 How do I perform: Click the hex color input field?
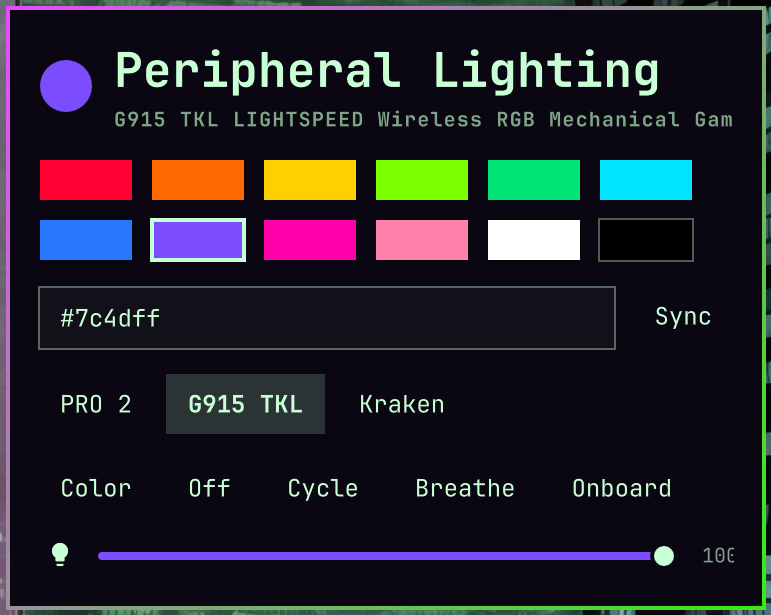327,318
